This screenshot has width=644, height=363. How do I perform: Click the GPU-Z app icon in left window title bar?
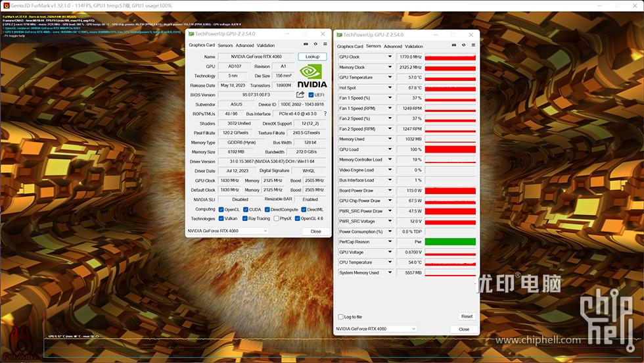[x=191, y=34]
